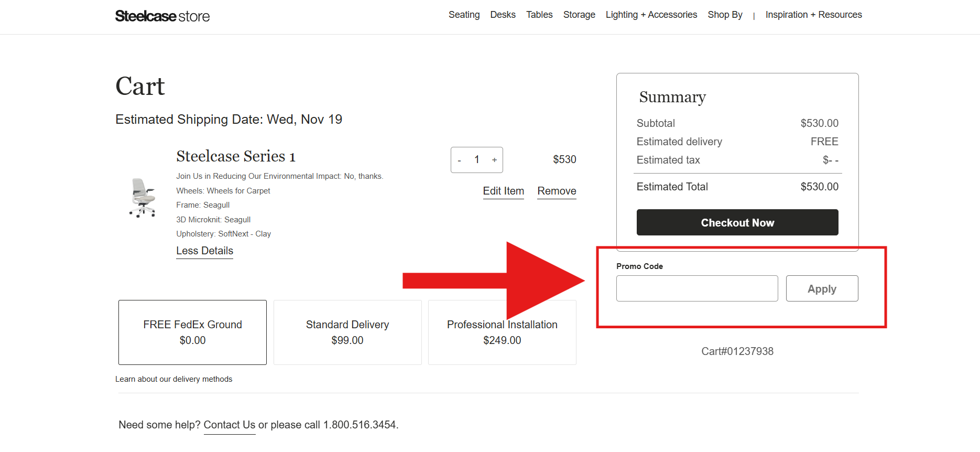Open the Lighting + Accessories menu
The width and height of the screenshot is (980, 452).
coord(651,15)
